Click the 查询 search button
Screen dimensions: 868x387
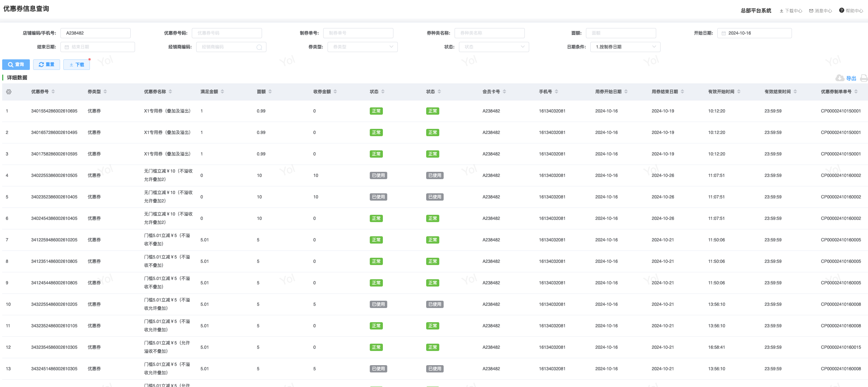[x=16, y=64]
